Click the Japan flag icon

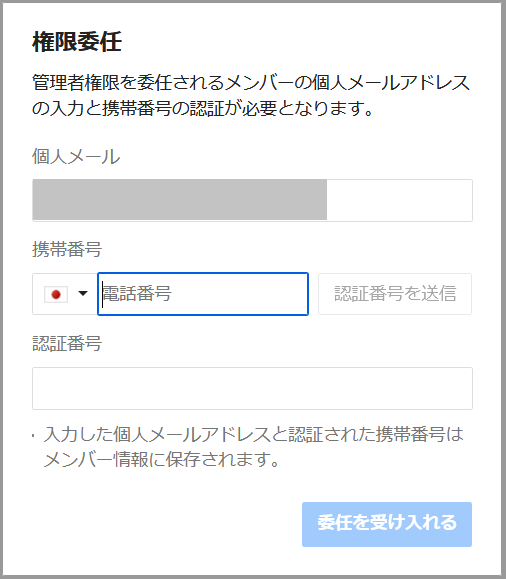coord(56,294)
